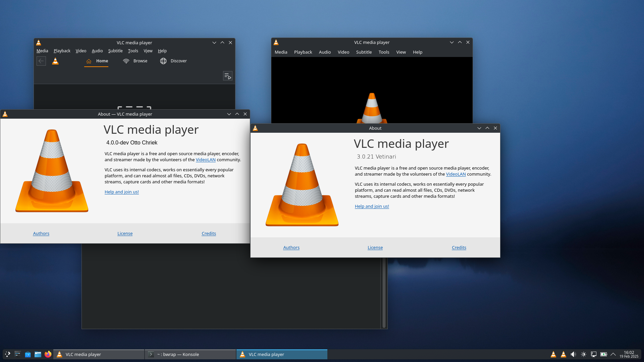This screenshot has width=644, height=362.
Task: Click the back arrow in VLC 4.0 window
Action: click(41, 61)
